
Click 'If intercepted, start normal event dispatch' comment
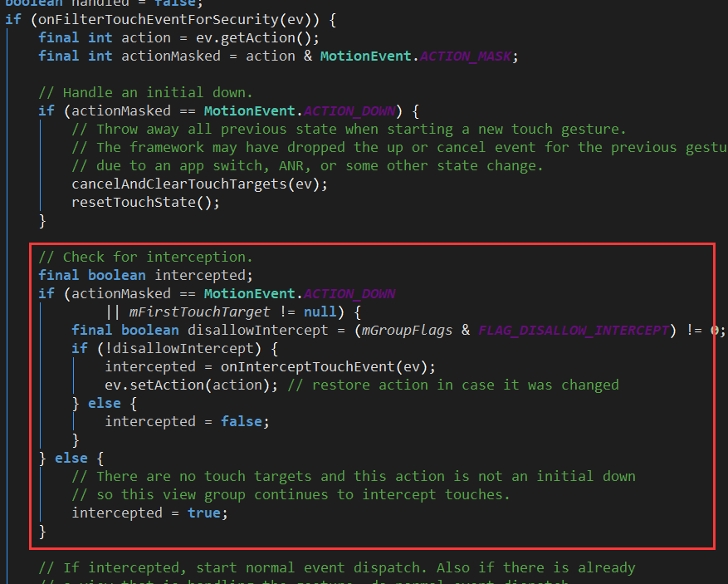(337, 567)
